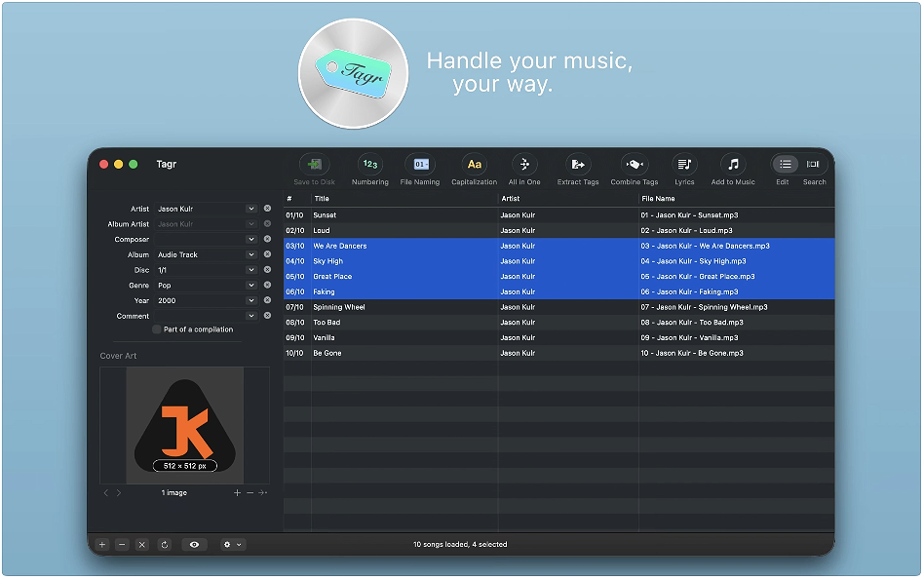Click the Save to Disk toolbar icon
The width and height of the screenshot is (924, 580).
(x=314, y=164)
